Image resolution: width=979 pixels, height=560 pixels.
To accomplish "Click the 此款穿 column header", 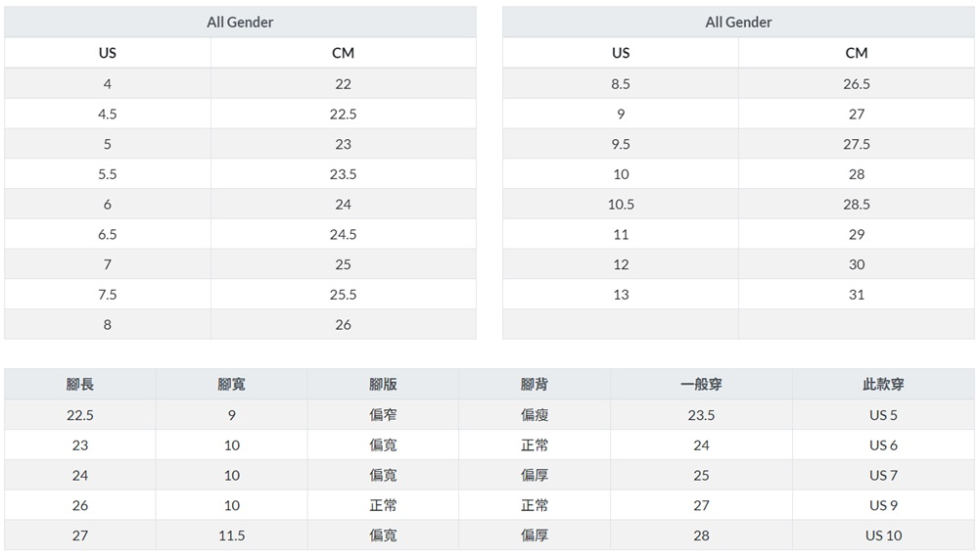I will [x=883, y=385].
